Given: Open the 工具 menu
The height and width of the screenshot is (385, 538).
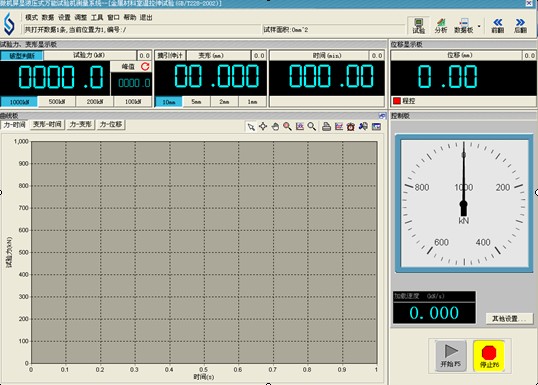Looking at the screenshot, I should [97, 18].
